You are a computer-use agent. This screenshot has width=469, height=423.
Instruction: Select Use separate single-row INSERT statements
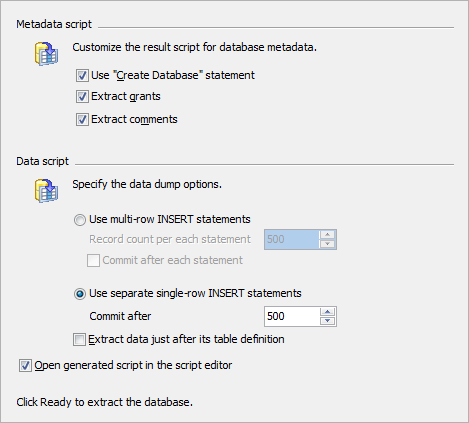80,294
